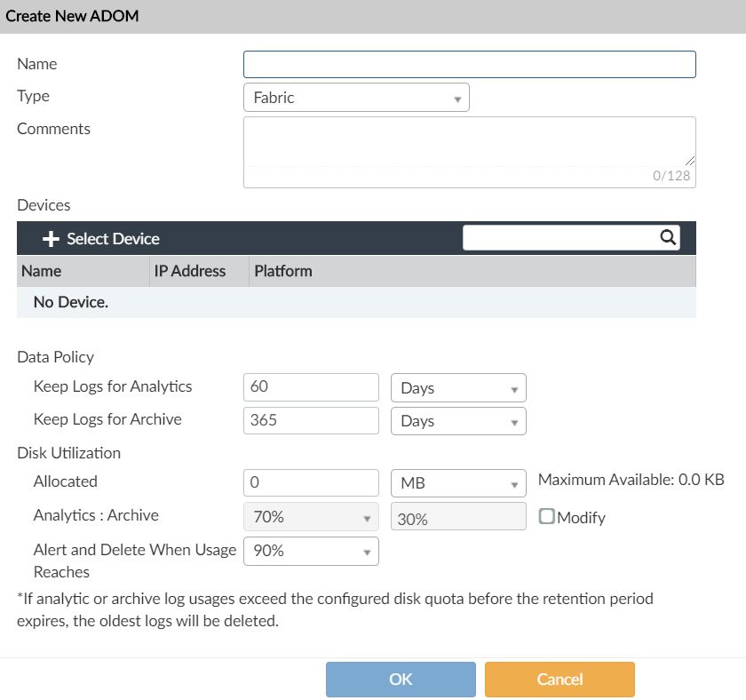Enable the Modify checkbox

tap(547, 516)
